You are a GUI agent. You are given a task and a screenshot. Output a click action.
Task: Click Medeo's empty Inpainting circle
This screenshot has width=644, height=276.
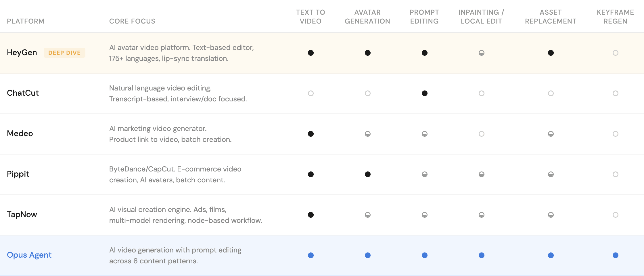pos(481,134)
